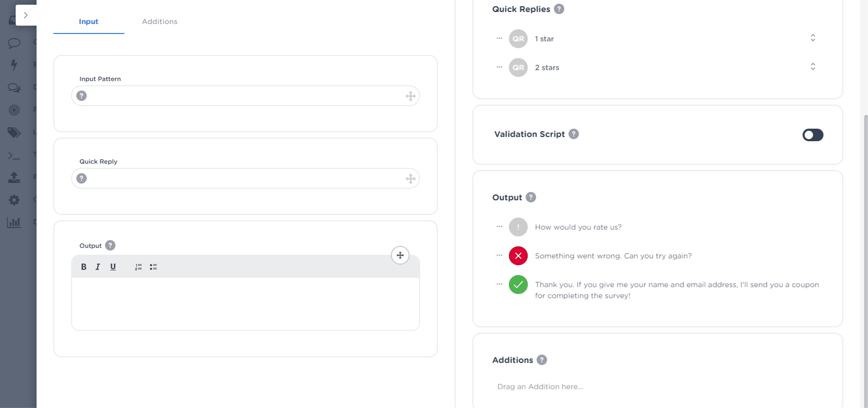Open help for Validation Script

coord(574,134)
